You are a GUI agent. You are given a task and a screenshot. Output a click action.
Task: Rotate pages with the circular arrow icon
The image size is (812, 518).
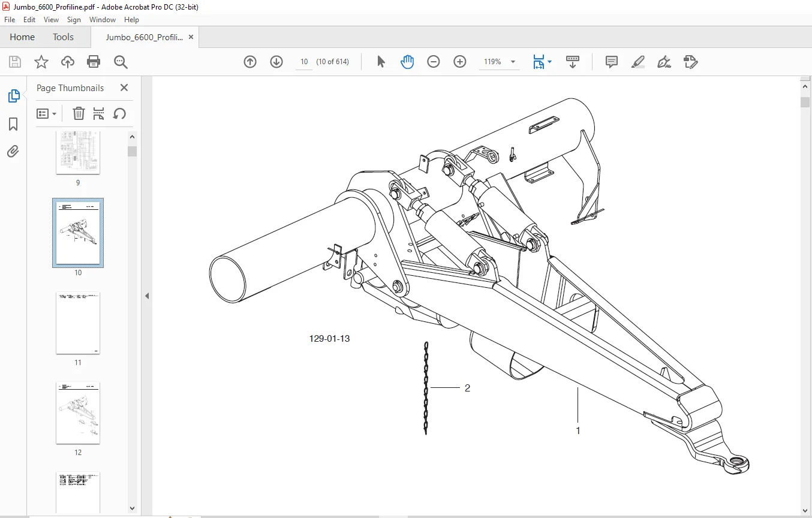[119, 113]
